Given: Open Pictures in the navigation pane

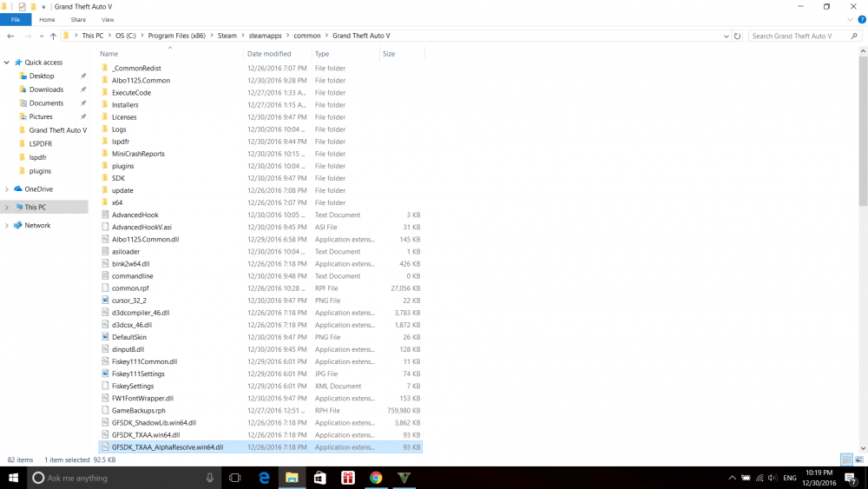Looking at the screenshot, I should coord(41,117).
